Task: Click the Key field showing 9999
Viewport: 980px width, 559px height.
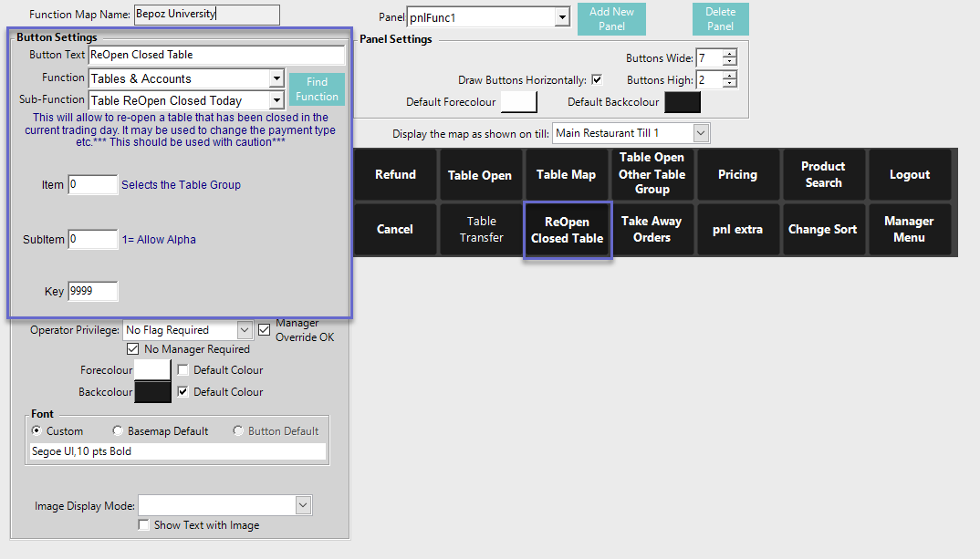Action: click(92, 291)
